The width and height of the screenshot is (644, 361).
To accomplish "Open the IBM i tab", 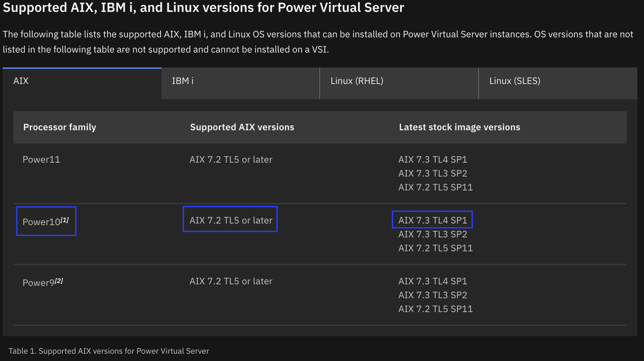I will pyautogui.click(x=241, y=83).
